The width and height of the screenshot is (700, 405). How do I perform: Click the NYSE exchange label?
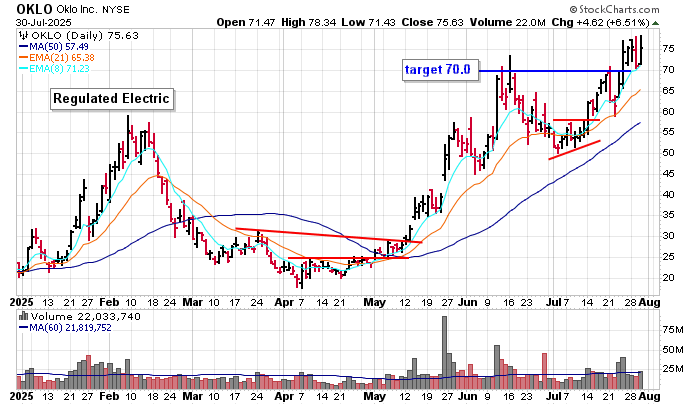(x=116, y=10)
